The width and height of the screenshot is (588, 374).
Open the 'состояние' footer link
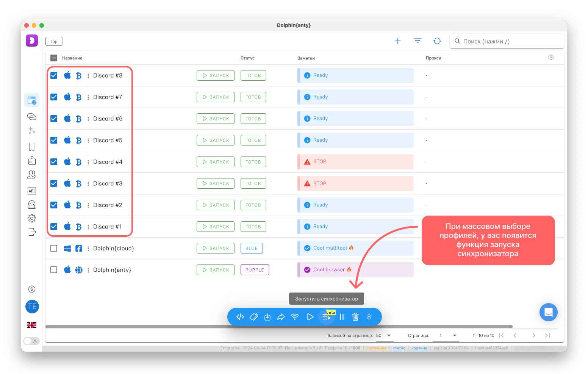pos(377,348)
